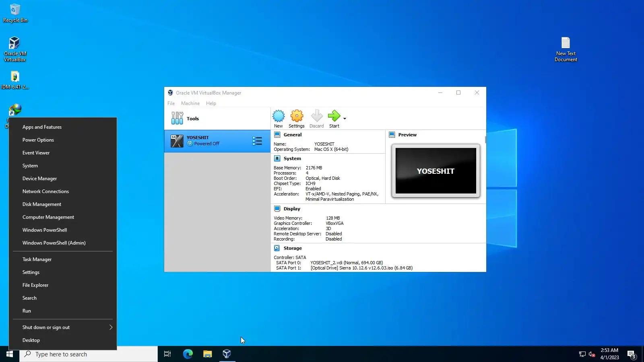Click the Windows Start button
Image resolution: width=644 pixels, height=362 pixels.
pos(10,354)
